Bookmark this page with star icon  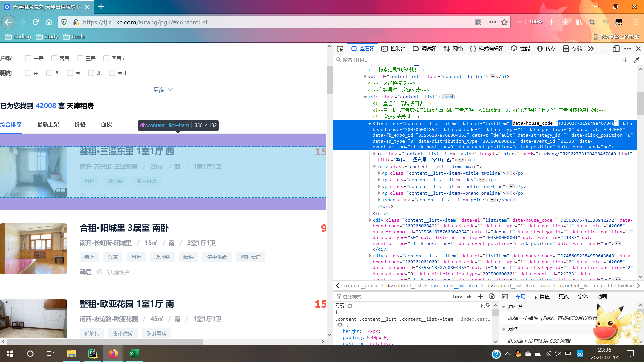click(504, 22)
